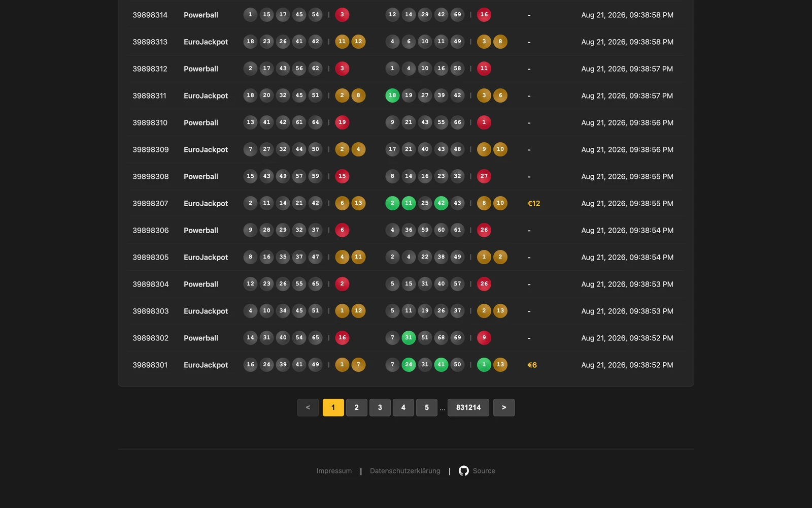Viewport: 812px width, 508px height.
Task: Click EuroJackpot label in row 39898313
Action: point(206,42)
